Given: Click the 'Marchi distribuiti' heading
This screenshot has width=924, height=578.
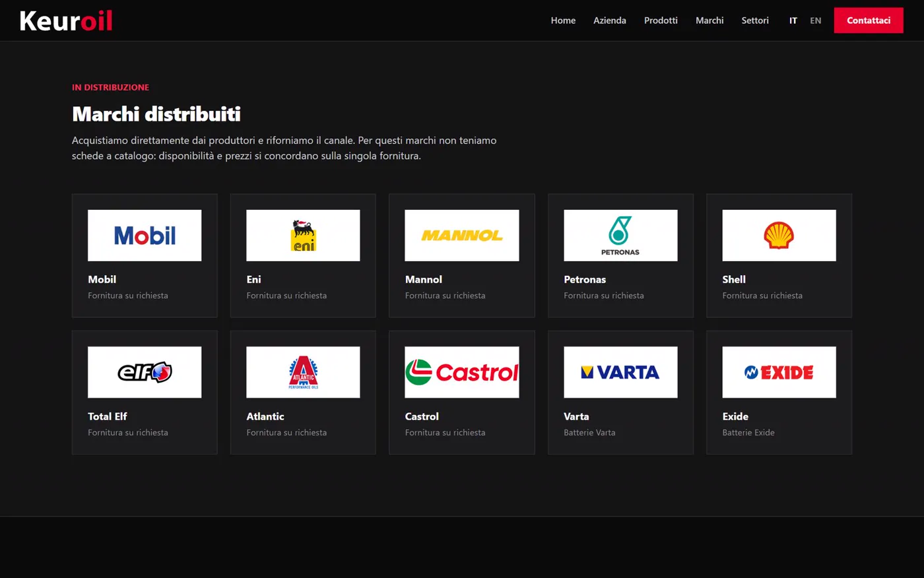Looking at the screenshot, I should (x=156, y=114).
